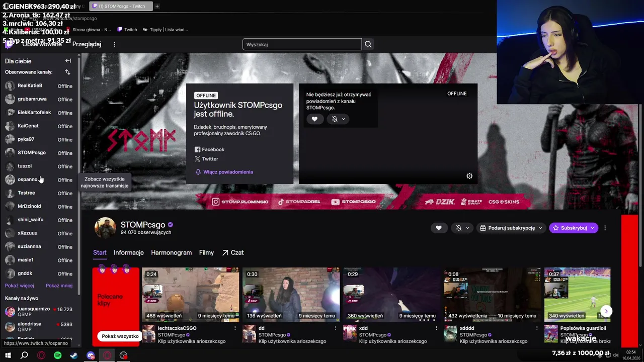
Task: Play the dd clip thumbnail
Action: point(291,295)
